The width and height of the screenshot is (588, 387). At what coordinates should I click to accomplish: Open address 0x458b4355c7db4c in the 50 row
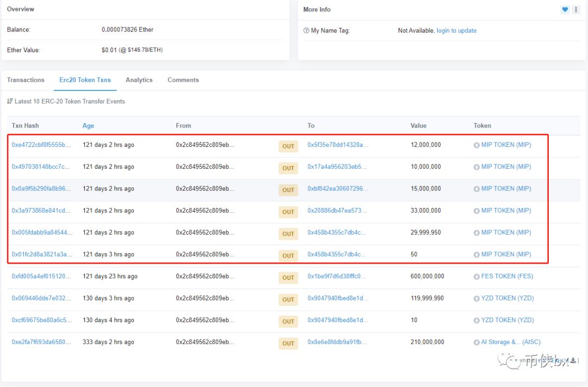(x=337, y=254)
